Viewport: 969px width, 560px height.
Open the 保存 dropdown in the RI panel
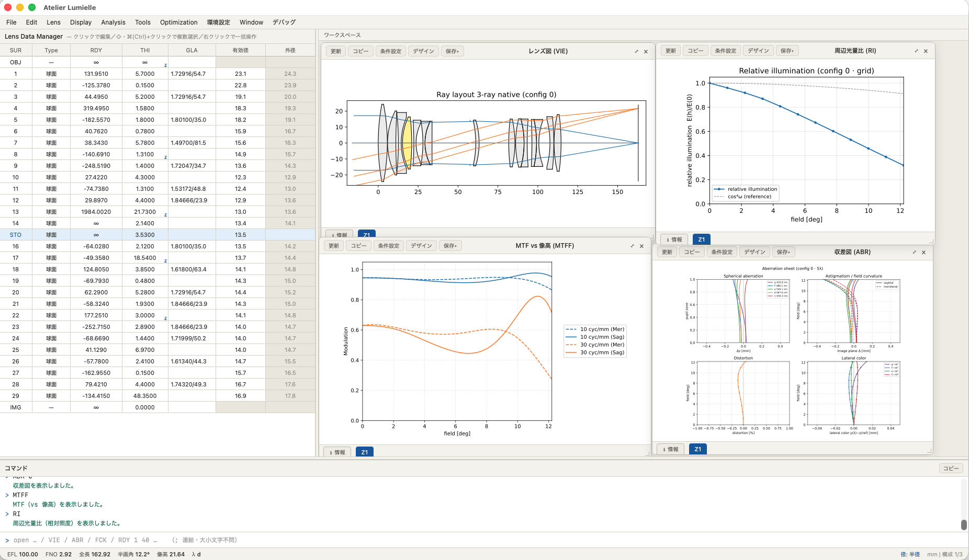[x=787, y=51]
